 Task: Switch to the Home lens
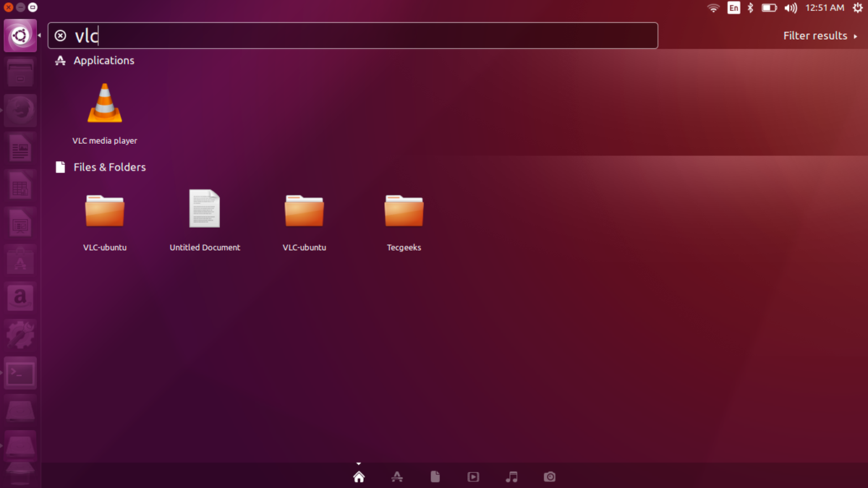point(359,476)
